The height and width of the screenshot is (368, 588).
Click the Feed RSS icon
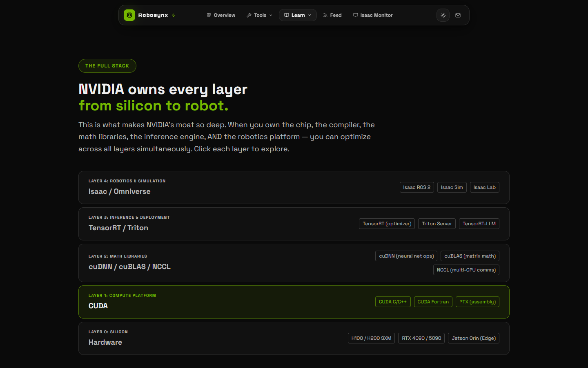(x=325, y=15)
